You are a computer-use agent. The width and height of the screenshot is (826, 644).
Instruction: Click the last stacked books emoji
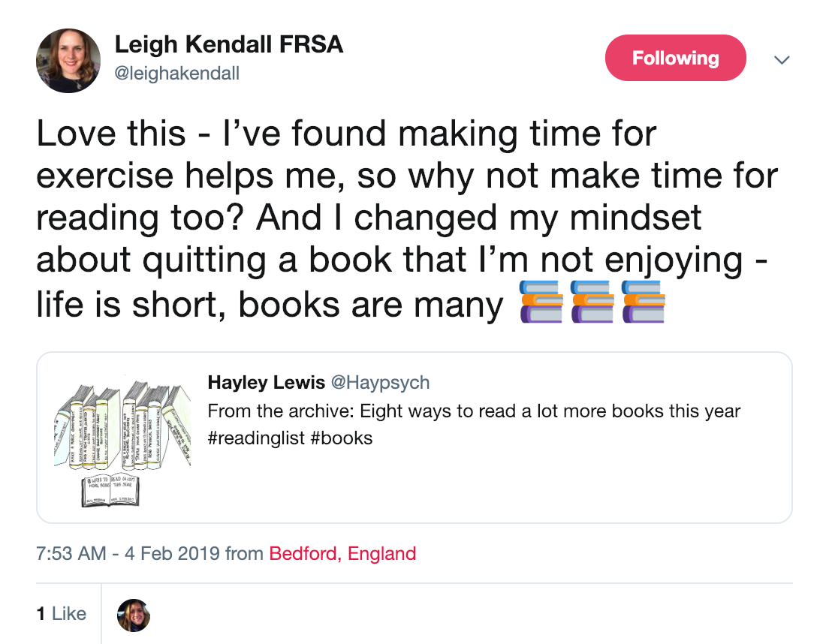[643, 302]
